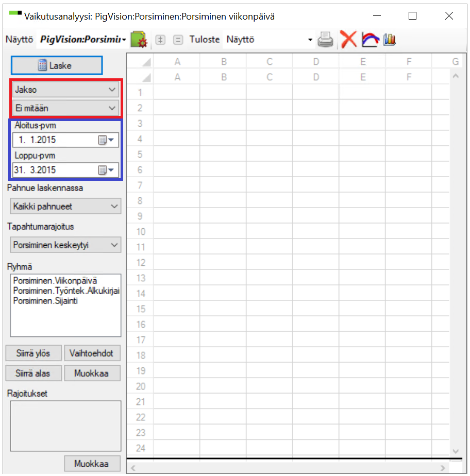Select row header 1
The width and height of the screenshot is (470, 476).
click(x=140, y=92)
